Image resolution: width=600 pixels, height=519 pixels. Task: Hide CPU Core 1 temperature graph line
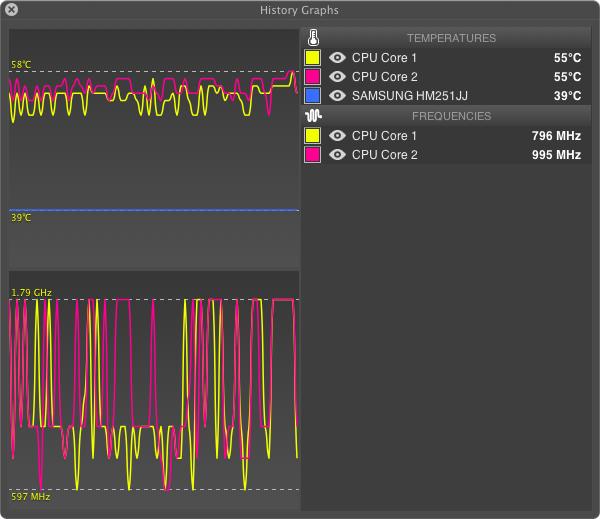pyautogui.click(x=338, y=58)
